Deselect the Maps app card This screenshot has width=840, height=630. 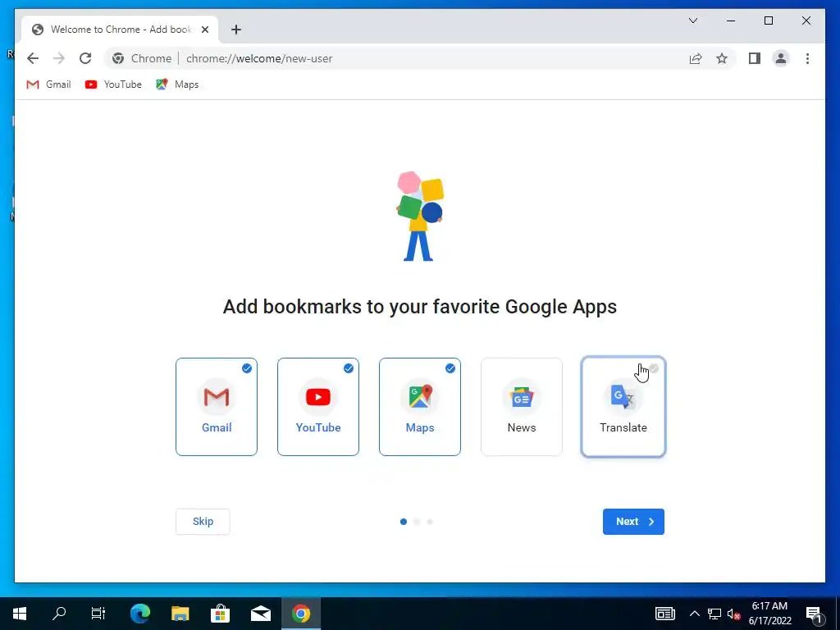(x=420, y=407)
